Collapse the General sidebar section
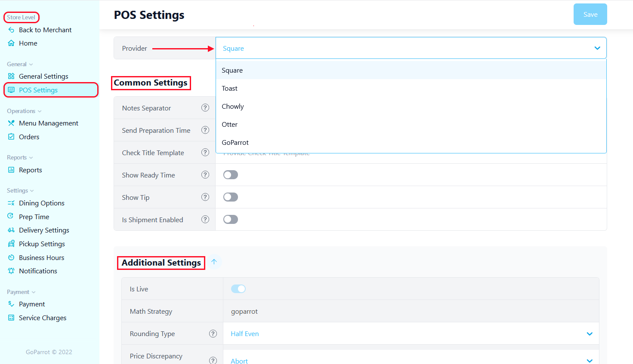 click(x=20, y=64)
